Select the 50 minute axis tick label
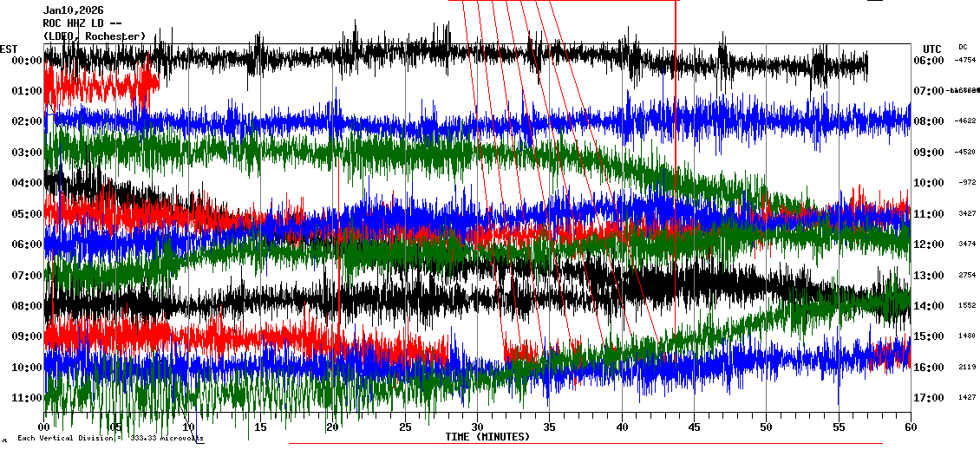The width and height of the screenshot is (980, 450). pyautogui.click(x=766, y=427)
